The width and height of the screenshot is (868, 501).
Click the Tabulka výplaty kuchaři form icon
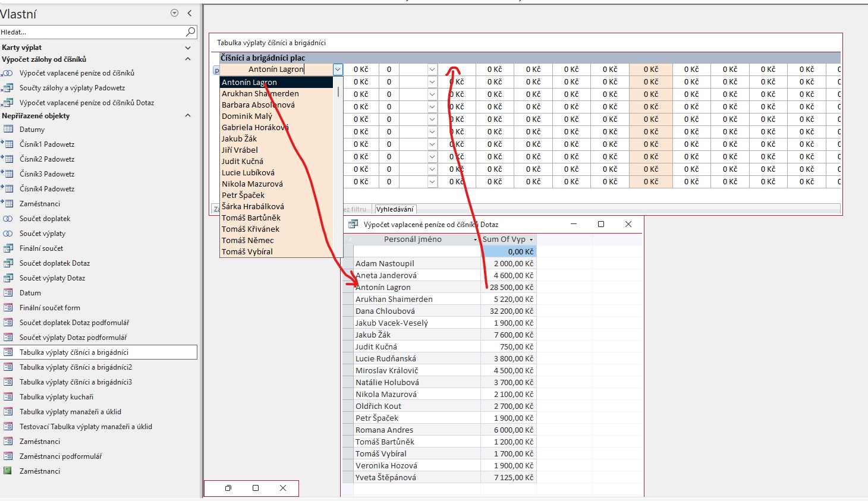point(8,397)
